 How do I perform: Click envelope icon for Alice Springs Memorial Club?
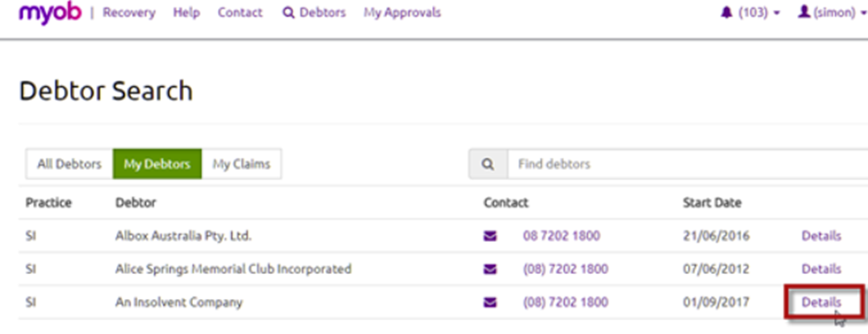pos(490,269)
